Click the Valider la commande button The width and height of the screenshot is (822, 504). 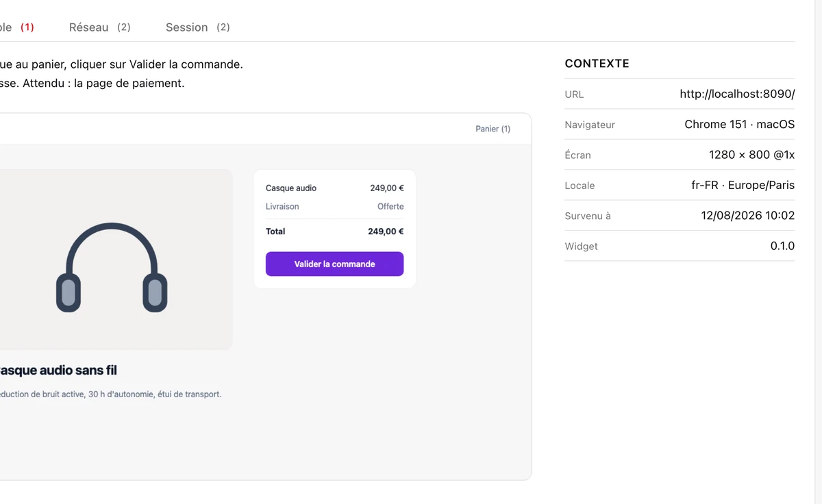(334, 264)
